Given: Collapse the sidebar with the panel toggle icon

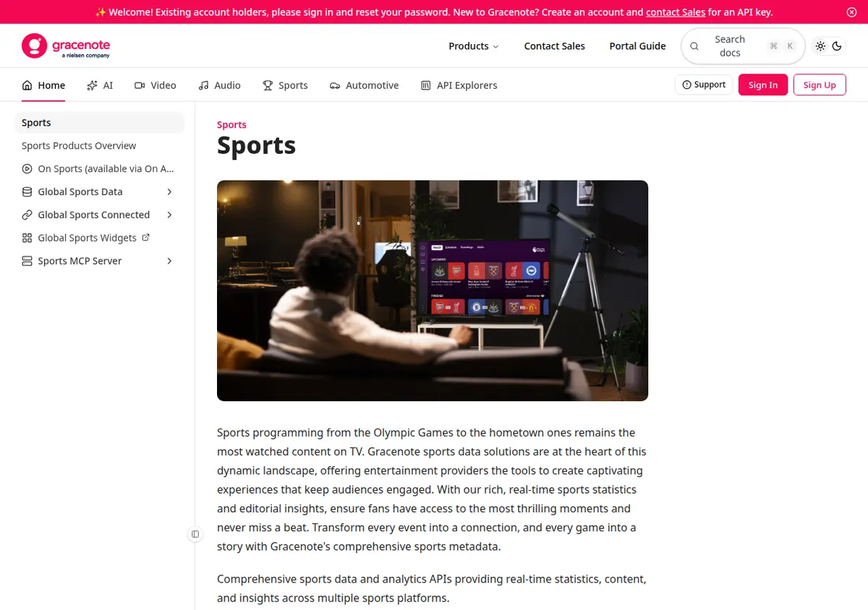Looking at the screenshot, I should (195, 534).
